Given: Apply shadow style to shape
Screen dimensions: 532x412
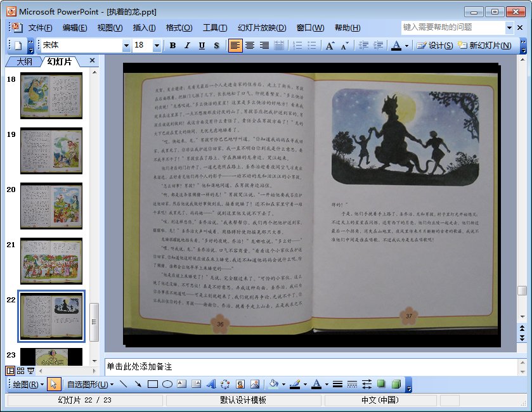Looking at the screenshot, I should click(x=381, y=384).
